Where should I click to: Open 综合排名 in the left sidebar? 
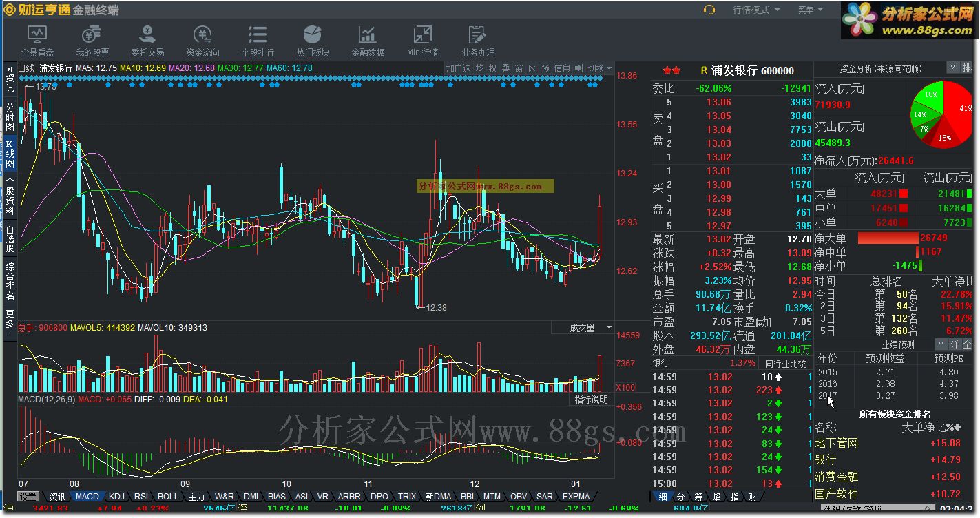point(10,281)
